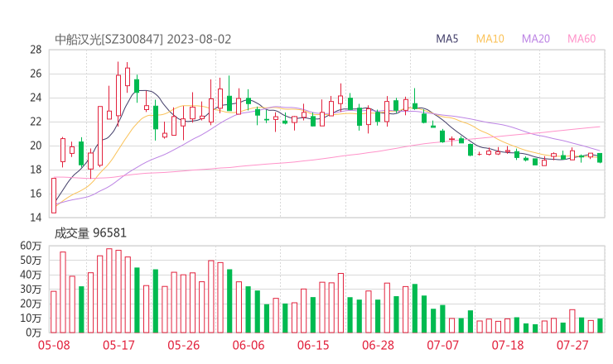This screenshot has width=613, height=364.
Task: Click the chart title 中船汉光[SZ300847]
Action: pyautogui.click(x=109, y=39)
